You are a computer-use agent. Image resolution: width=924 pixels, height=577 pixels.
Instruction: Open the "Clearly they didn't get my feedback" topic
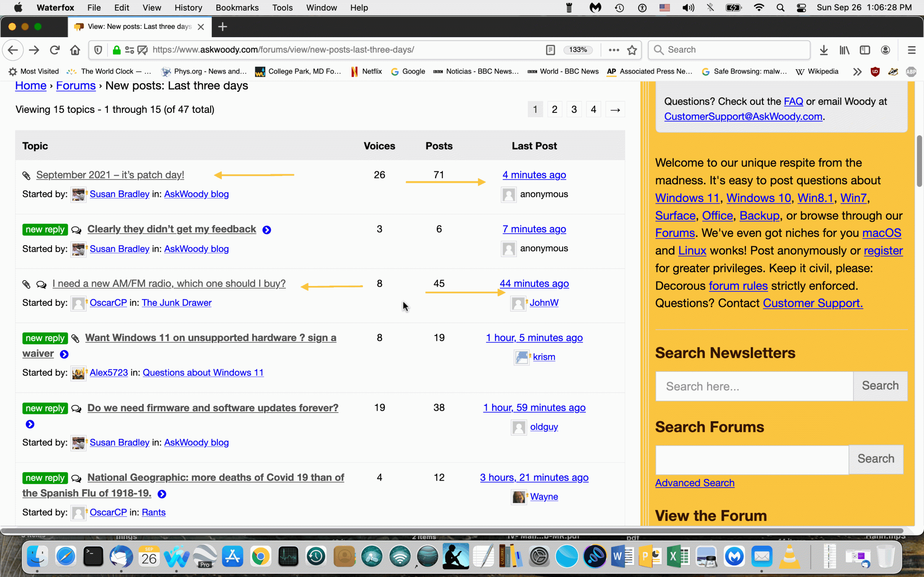171,229
